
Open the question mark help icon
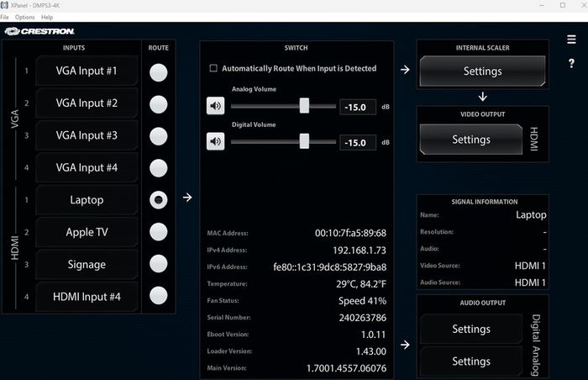tap(571, 63)
